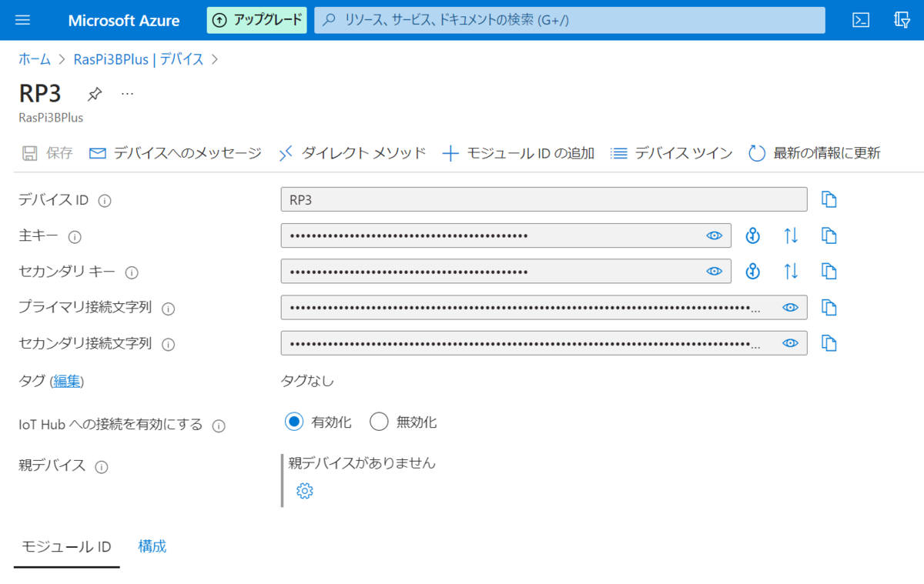Open the directory and subscription filter icon

tap(902, 20)
